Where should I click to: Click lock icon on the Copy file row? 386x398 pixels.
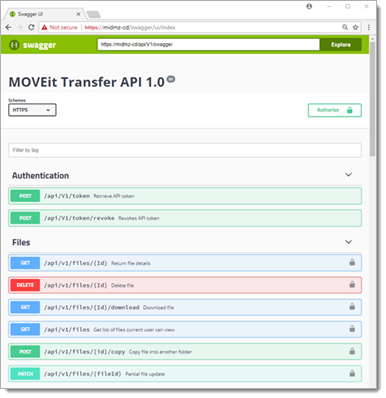tap(352, 351)
